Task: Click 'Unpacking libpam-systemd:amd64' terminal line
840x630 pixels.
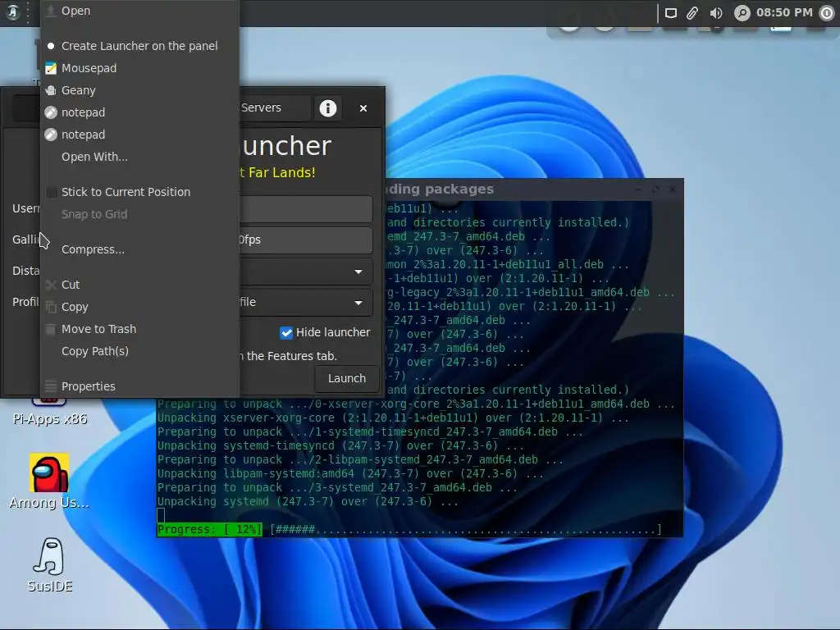Action: 350,473
